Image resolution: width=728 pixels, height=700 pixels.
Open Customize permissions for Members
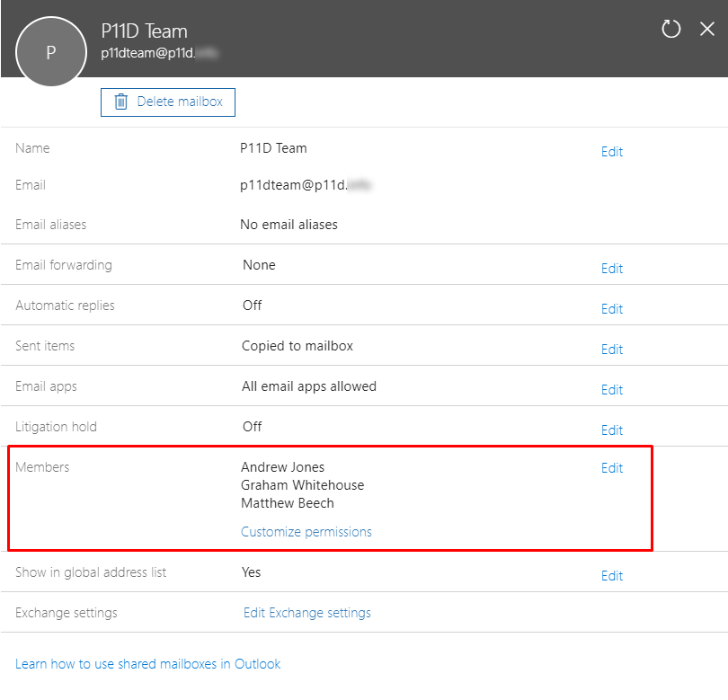click(305, 531)
